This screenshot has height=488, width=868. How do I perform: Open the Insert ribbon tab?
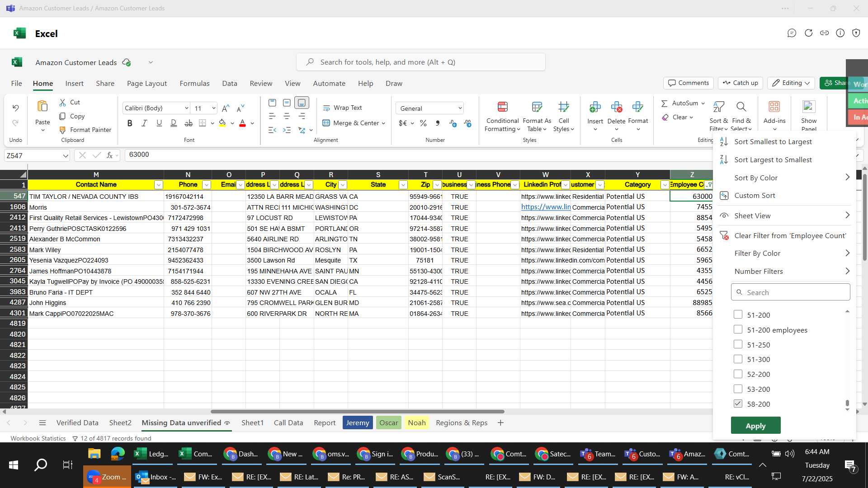coord(74,83)
